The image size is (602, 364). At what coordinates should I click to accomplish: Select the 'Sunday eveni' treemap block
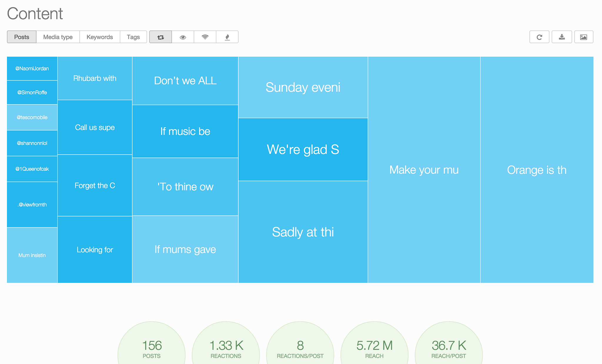303,87
